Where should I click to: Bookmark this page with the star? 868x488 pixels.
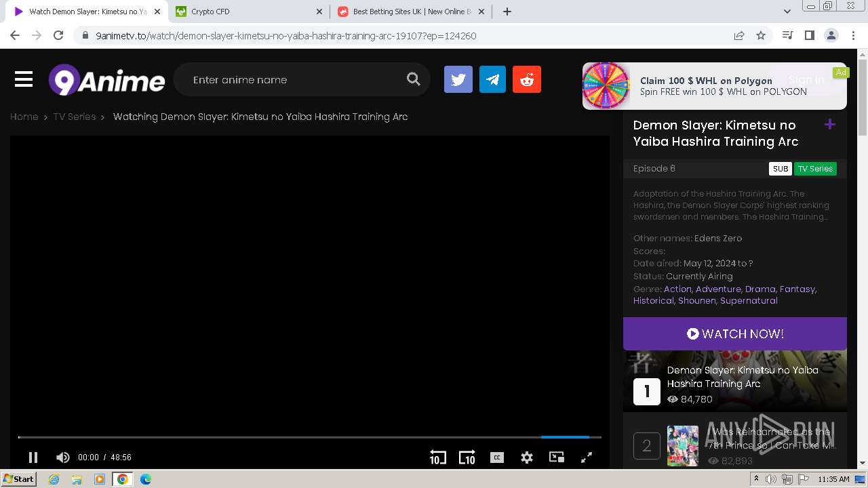(x=761, y=35)
